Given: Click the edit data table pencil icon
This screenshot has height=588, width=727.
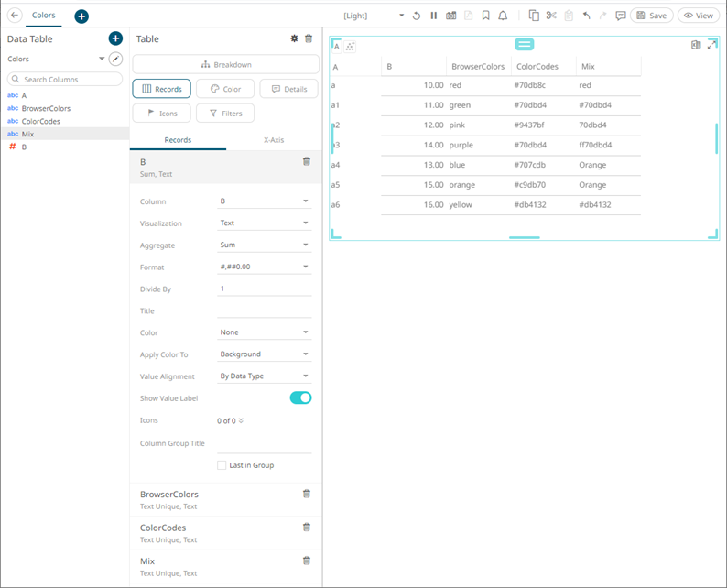Looking at the screenshot, I should 115,59.
